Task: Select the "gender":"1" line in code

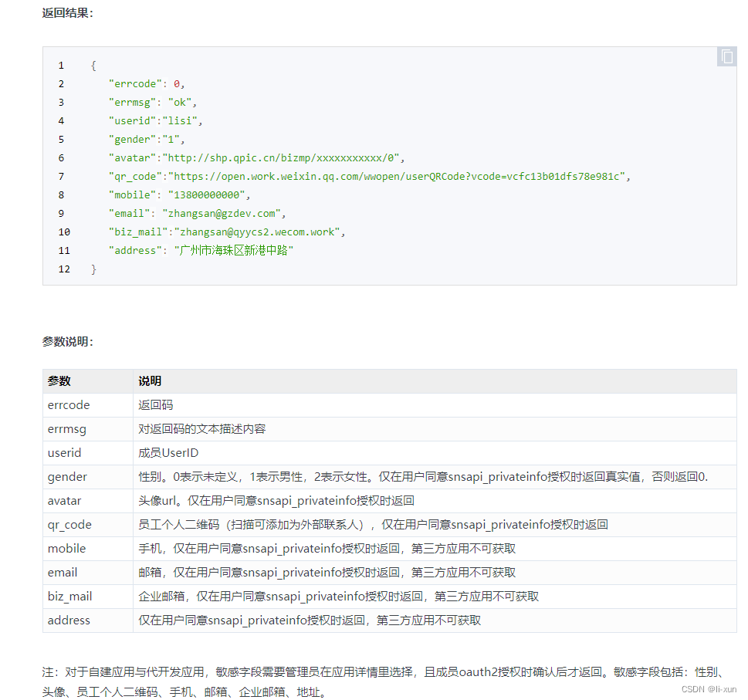Action: click(147, 140)
